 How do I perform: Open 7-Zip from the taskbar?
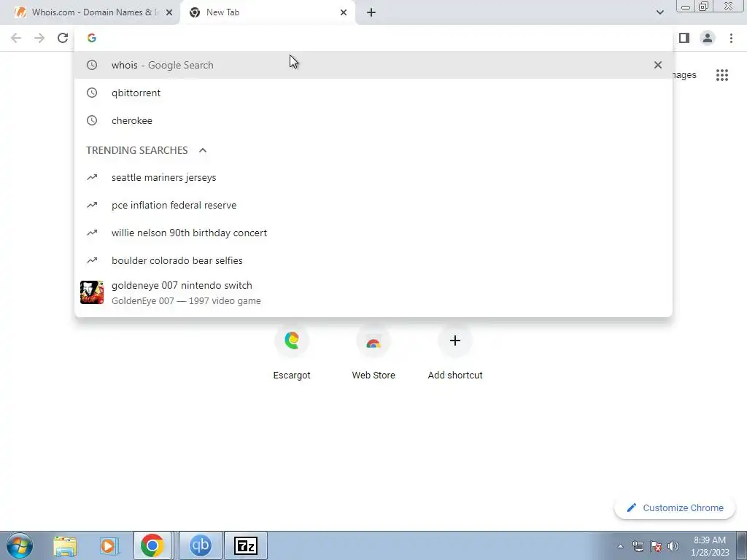[246, 545]
